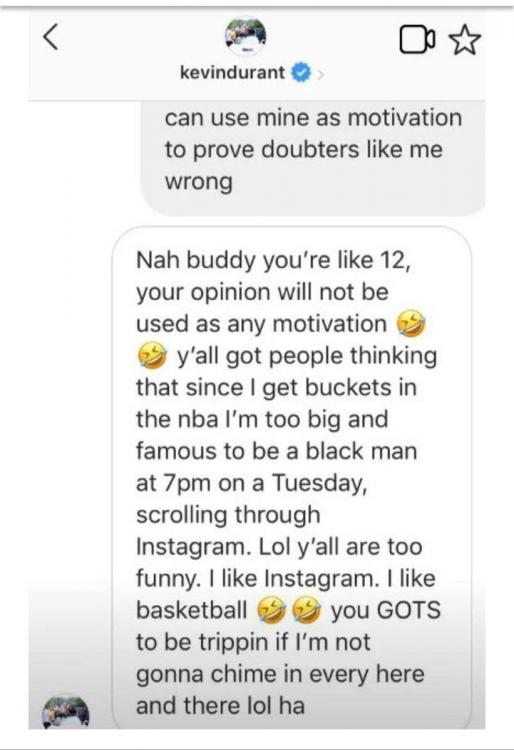Go back using the left arrow
The image size is (514, 750).
click(51, 37)
